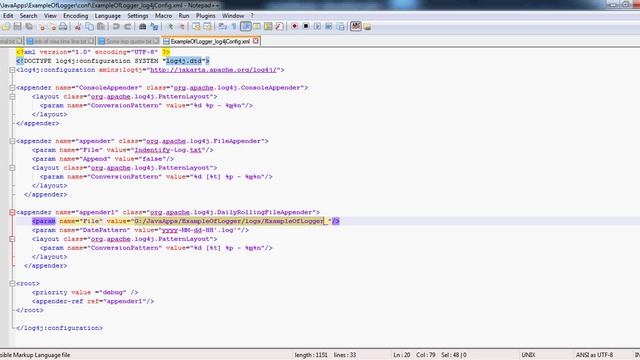Collapse the root element fold marker
640x360 pixels.
point(12,283)
